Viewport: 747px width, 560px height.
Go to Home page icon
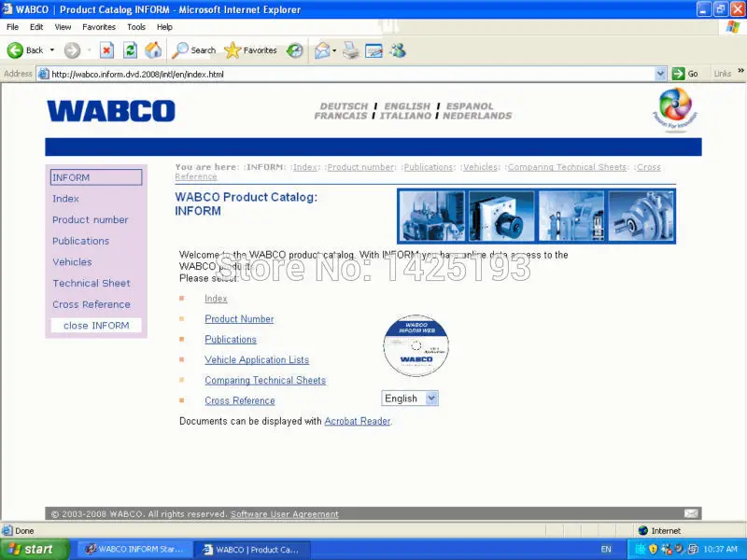click(x=153, y=50)
